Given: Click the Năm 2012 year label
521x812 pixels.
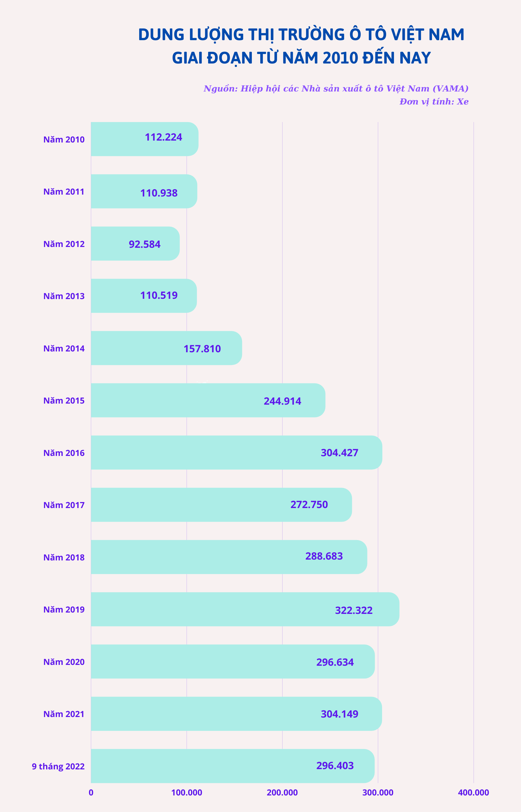Looking at the screenshot, I should pos(64,244).
